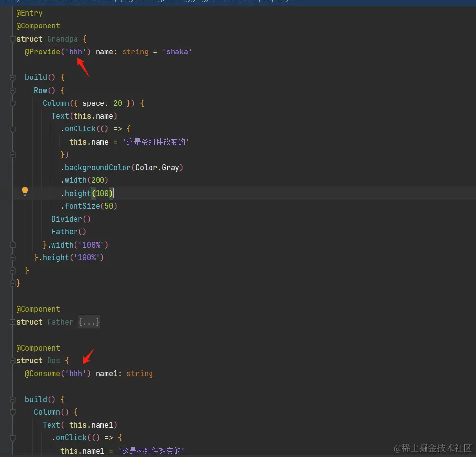Click fold end marker at }.height('100%')
Image resolution: width=476 pixels, height=457 pixels.
click(12, 257)
